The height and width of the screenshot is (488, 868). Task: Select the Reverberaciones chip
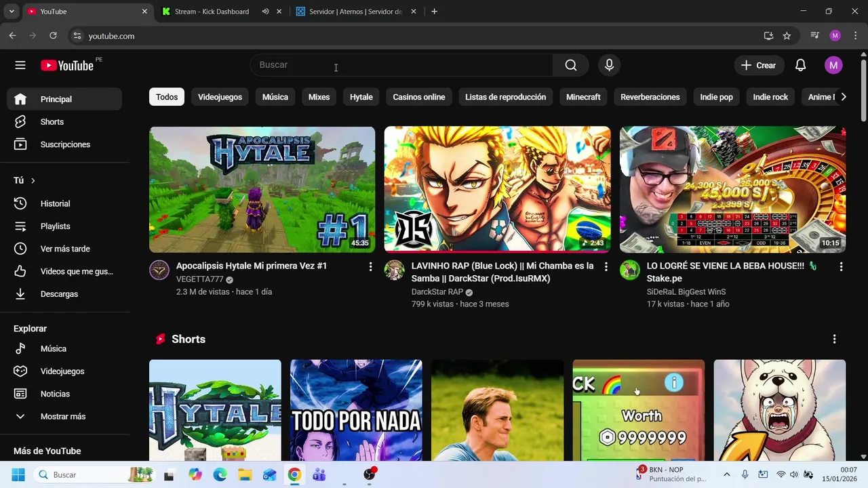[650, 97]
